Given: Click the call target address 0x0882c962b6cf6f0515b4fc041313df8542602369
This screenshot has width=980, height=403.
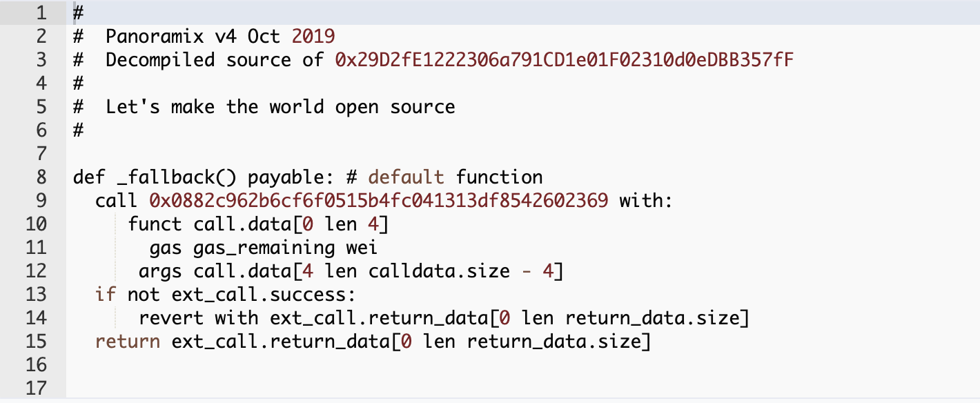Looking at the screenshot, I should [378, 200].
